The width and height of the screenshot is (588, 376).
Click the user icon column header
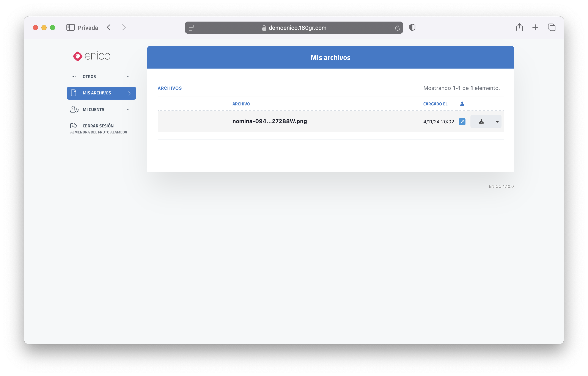[462, 104]
